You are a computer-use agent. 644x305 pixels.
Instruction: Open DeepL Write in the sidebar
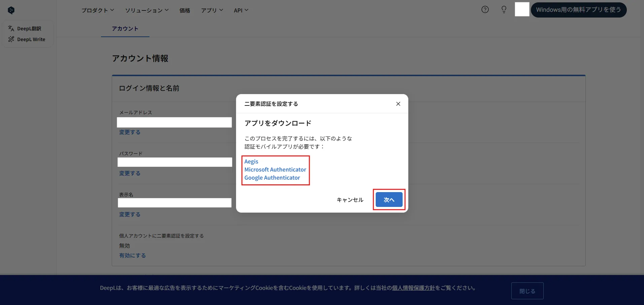pos(27,39)
